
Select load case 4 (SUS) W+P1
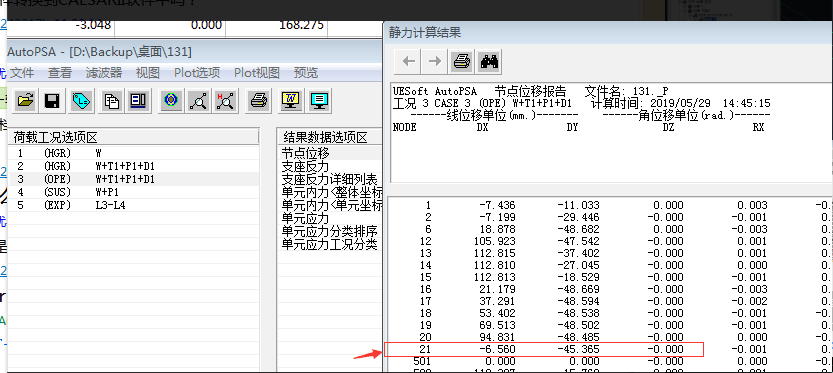click(134, 192)
